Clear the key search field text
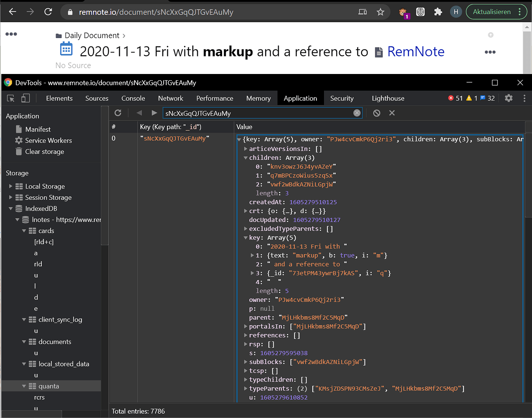 357,113
